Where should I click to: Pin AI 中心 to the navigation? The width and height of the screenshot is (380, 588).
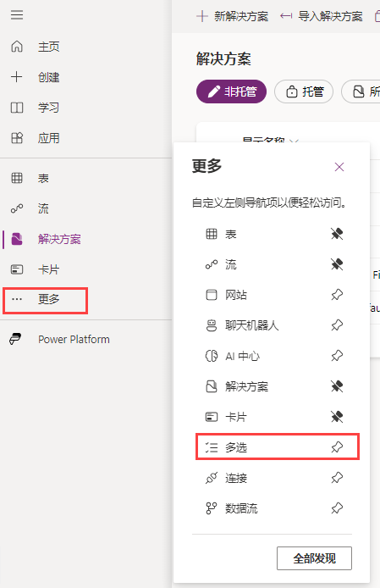click(x=337, y=356)
